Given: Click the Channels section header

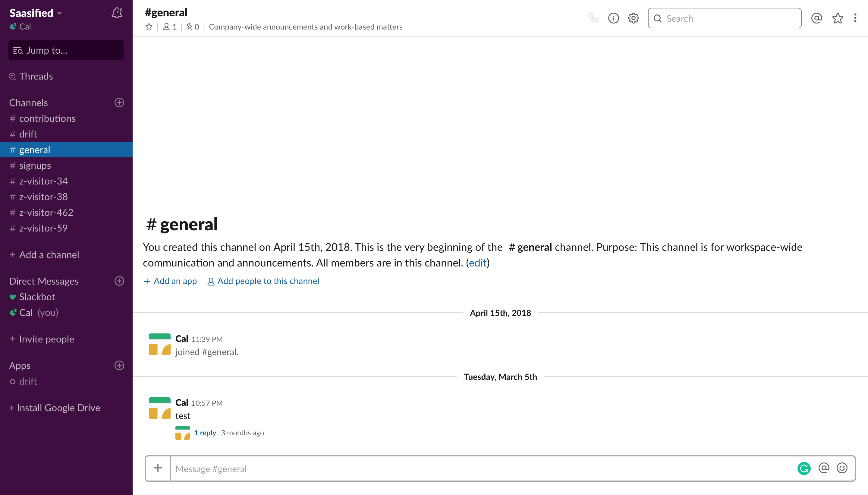Looking at the screenshot, I should tap(29, 103).
